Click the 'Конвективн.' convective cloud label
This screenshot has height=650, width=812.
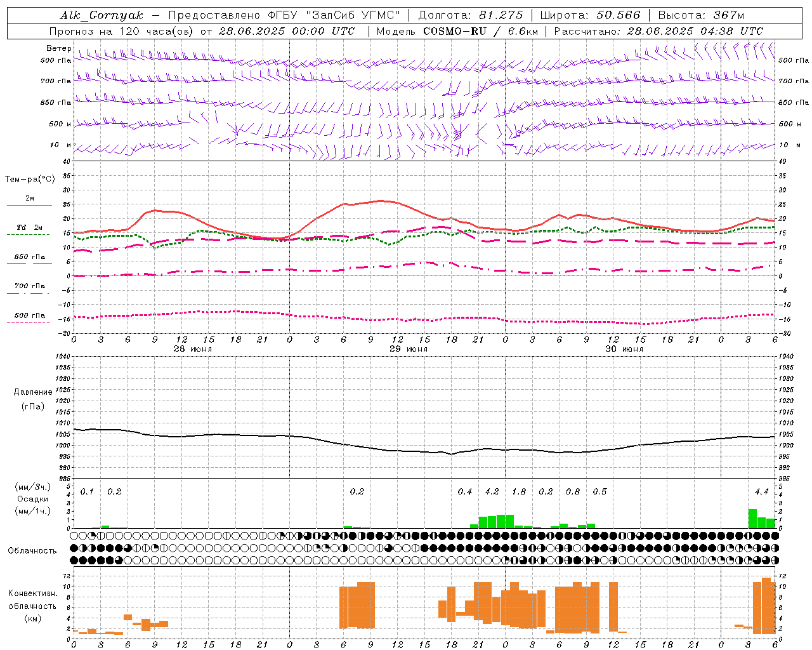pos(32,594)
